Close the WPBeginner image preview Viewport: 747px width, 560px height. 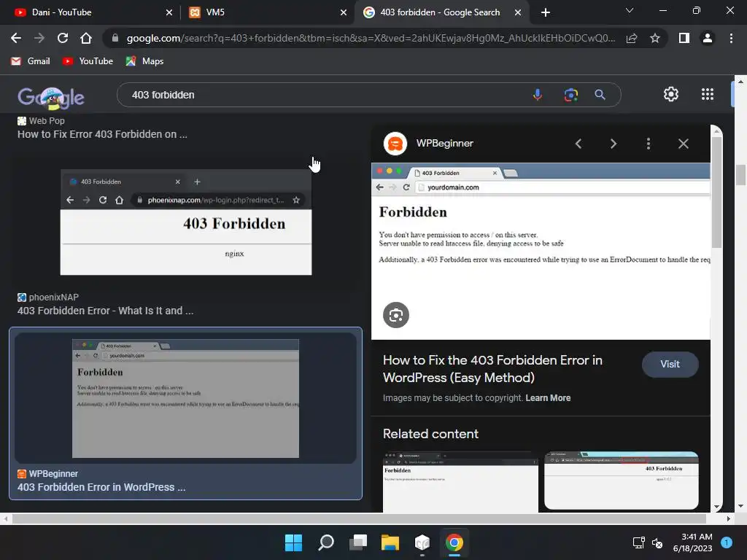click(683, 144)
